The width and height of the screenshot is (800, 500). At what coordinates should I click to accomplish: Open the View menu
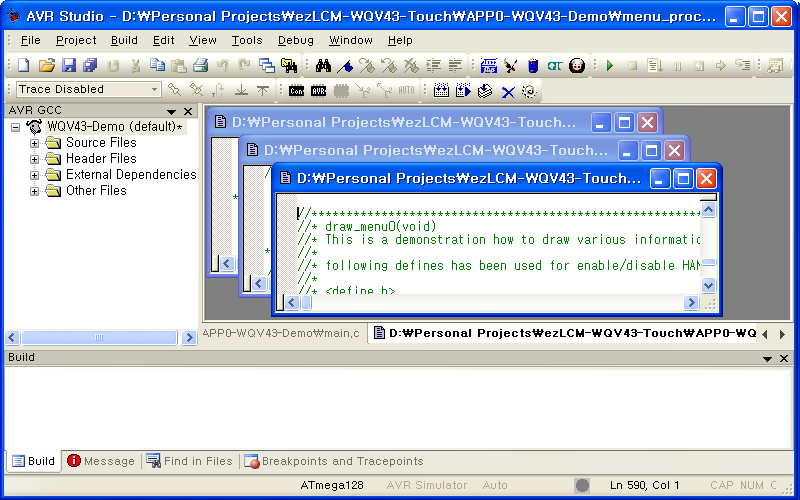tap(203, 40)
